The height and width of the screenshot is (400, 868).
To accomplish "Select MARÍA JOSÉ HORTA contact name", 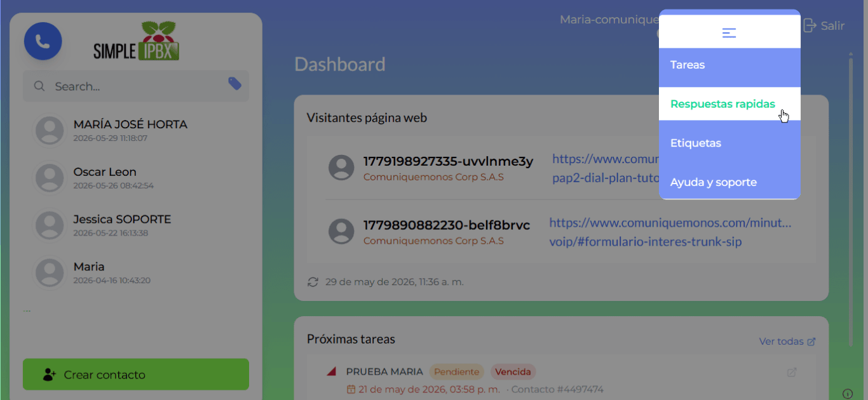I will click(130, 124).
